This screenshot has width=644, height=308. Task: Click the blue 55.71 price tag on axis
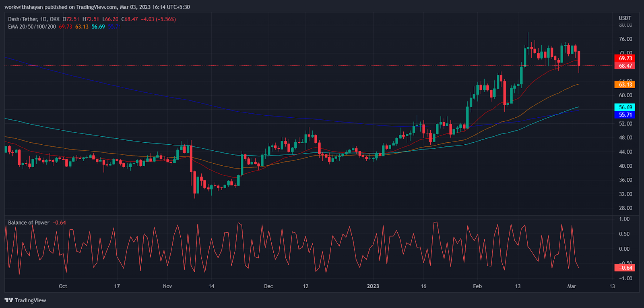click(625, 115)
